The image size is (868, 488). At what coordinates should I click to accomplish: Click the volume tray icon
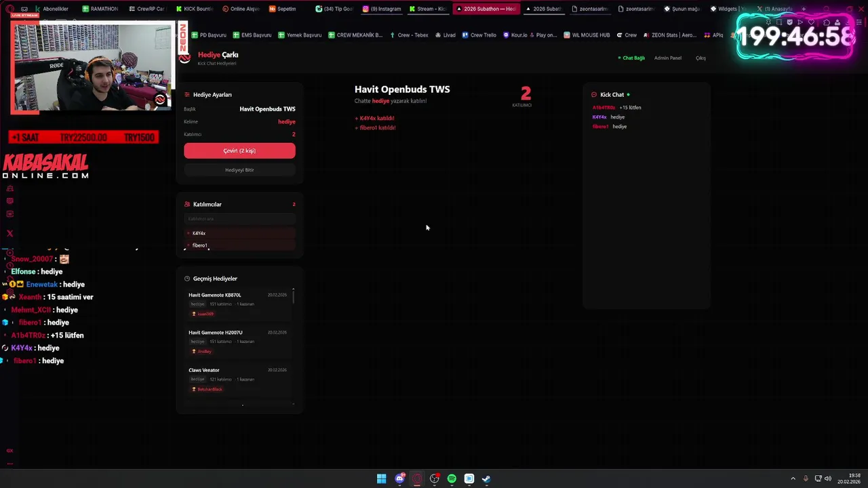pyautogui.click(x=828, y=479)
